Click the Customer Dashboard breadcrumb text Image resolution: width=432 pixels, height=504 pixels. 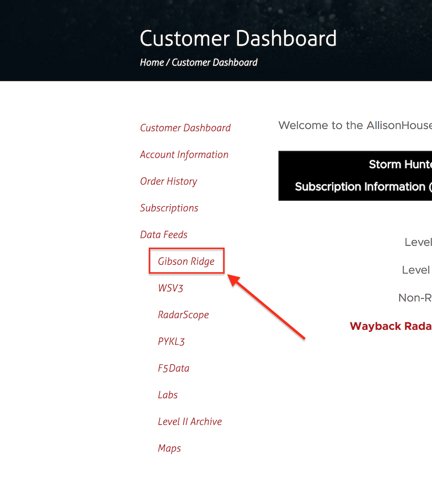click(x=215, y=63)
